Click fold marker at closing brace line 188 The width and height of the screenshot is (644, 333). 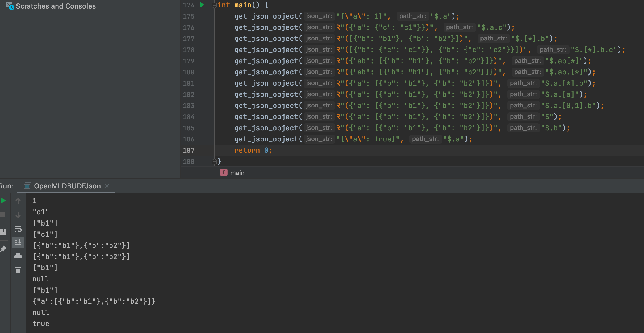pyautogui.click(x=214, y=161)
